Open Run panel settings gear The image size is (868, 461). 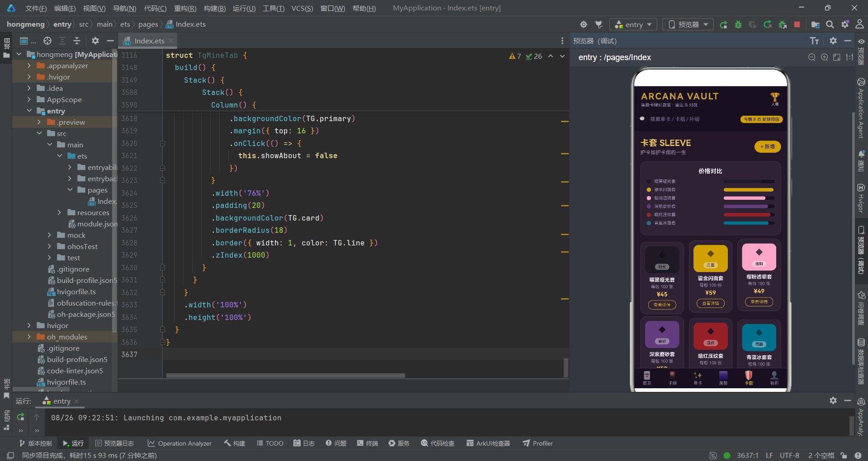coord(833,400)
